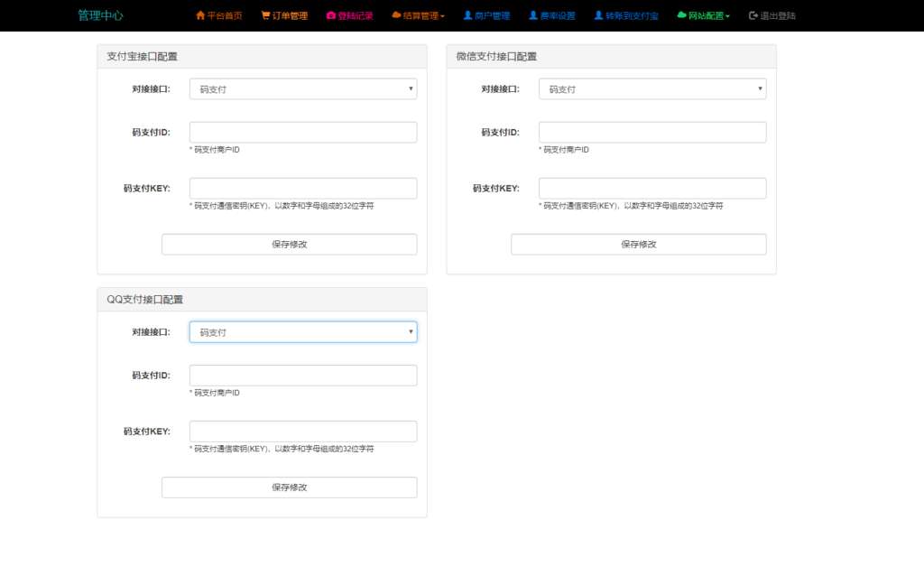Click the shopping cart icon for 订单管理
Image resolution: width=924 pixels, height=585 pixels.
coord(265,15)
